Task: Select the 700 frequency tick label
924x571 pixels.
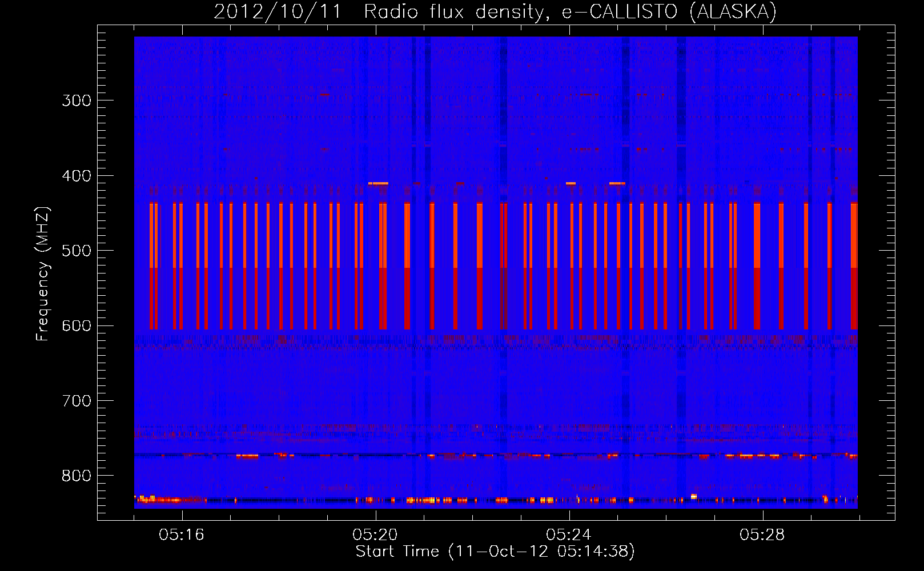Action: click(77, 401)
